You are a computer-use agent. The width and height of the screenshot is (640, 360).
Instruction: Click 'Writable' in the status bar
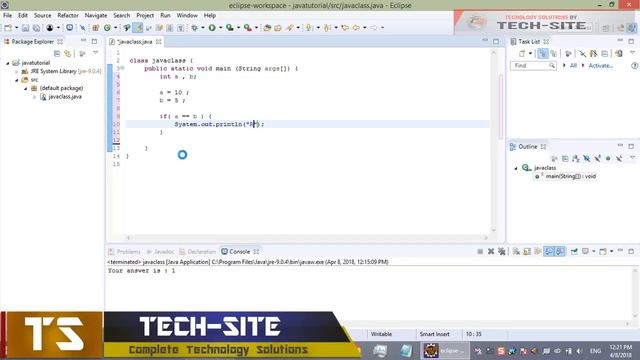[381, 334]
